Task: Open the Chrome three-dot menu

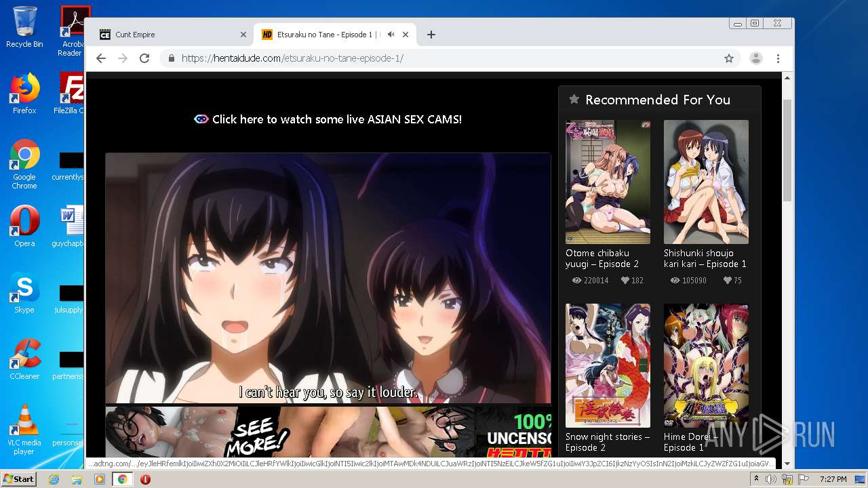Action: (778, 58)
